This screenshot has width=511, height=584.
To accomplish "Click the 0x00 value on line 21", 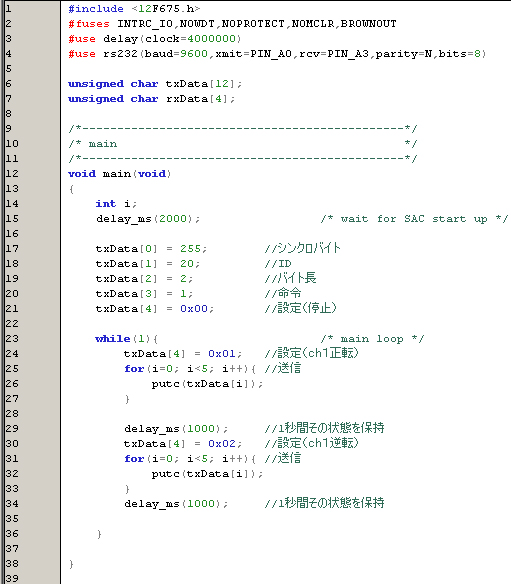I will [x=194, y=309].
